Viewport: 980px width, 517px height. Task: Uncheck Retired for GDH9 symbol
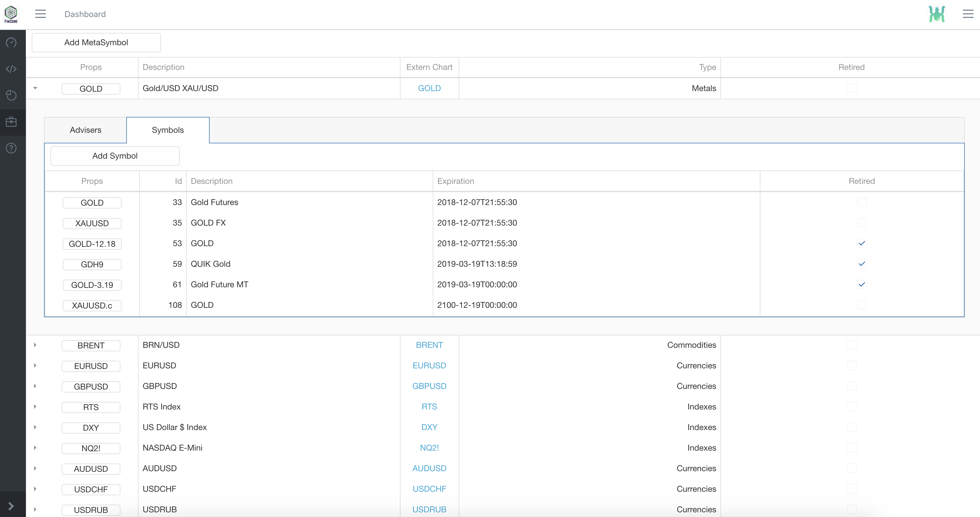[862, 264]
